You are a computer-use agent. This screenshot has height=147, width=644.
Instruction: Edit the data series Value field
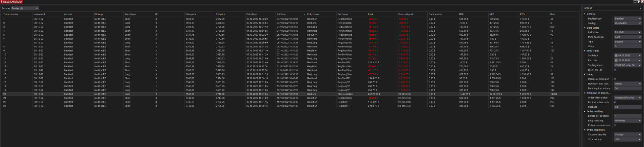[628, 46]
